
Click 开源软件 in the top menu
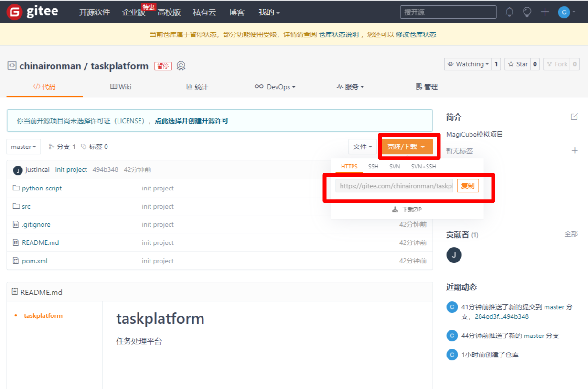95,12
